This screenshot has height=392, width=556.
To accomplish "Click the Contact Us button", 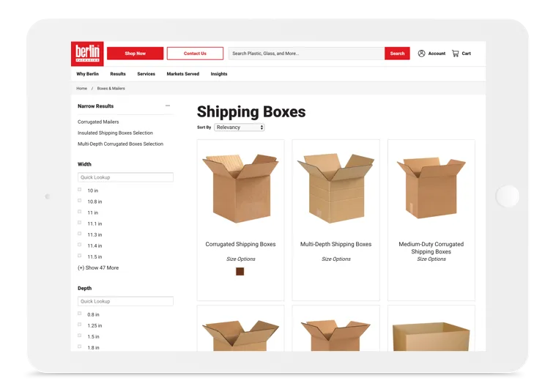I will click(x=195, y=53).
